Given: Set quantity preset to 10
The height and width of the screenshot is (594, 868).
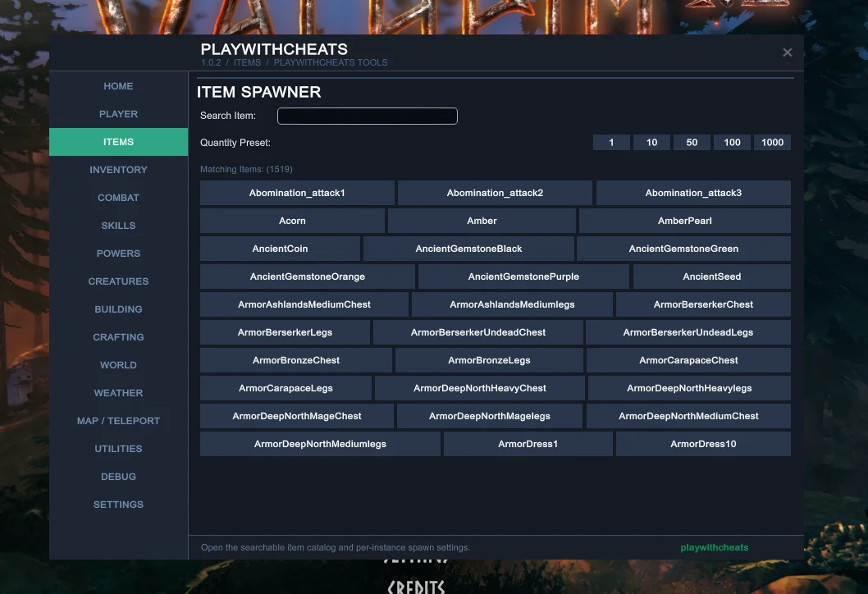Looking at the screenshot, I should [x=651, y=142].
